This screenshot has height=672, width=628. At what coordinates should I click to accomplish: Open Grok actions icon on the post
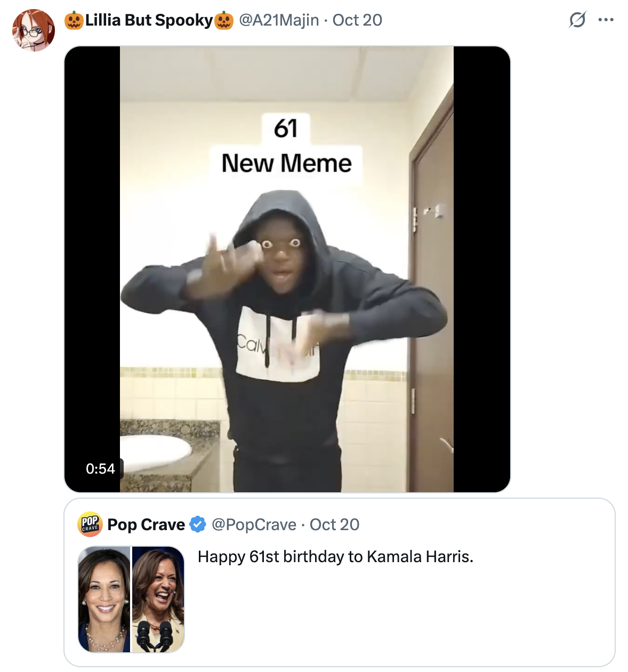tap(577, 20)
